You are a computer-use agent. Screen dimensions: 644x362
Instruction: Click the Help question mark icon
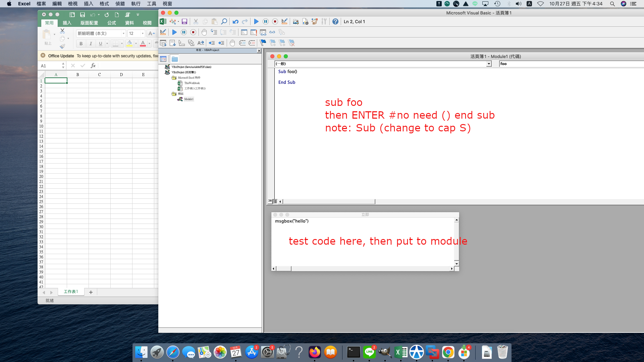335,22
